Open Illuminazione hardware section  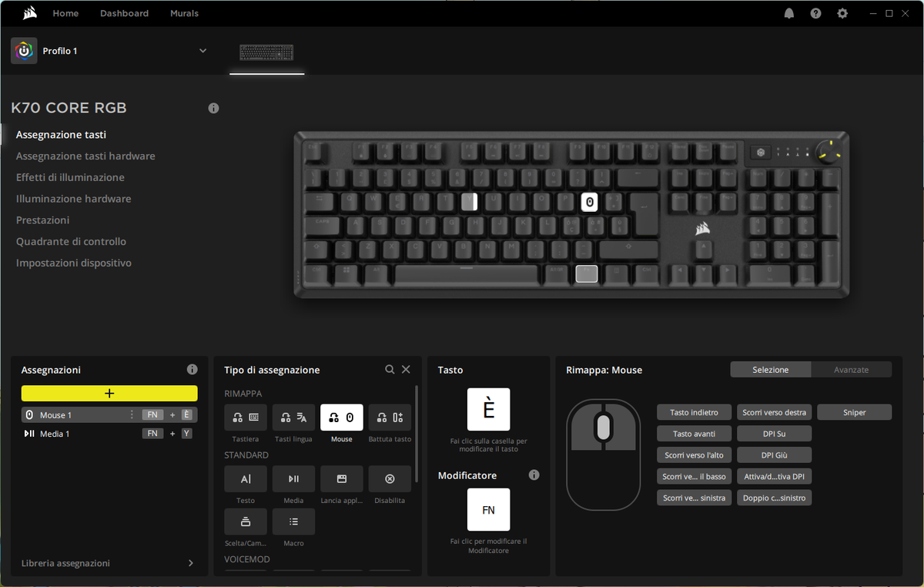(73, 199)
